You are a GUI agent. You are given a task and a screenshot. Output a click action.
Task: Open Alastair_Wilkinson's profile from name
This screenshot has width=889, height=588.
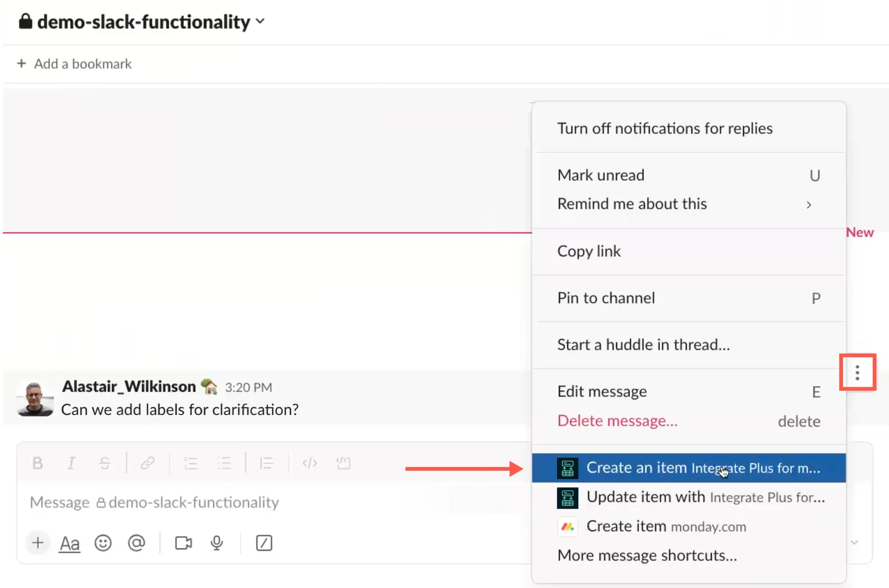[x=129, y=386]
